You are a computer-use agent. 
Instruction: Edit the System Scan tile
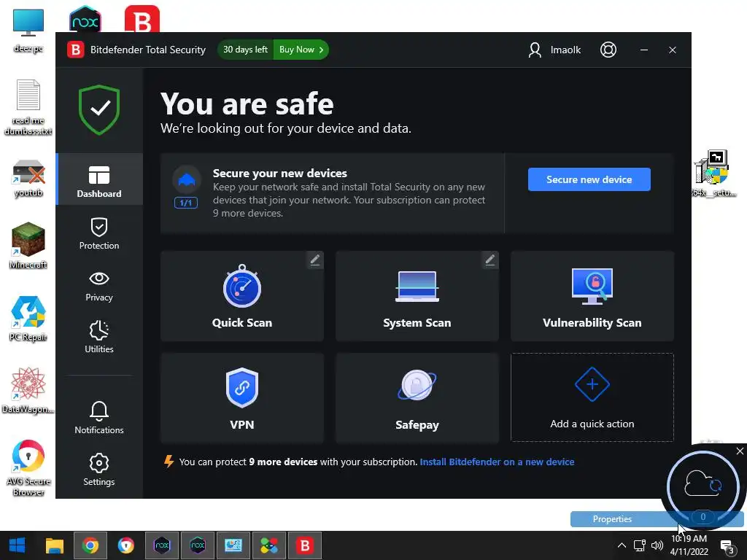[x=489, y=260]
